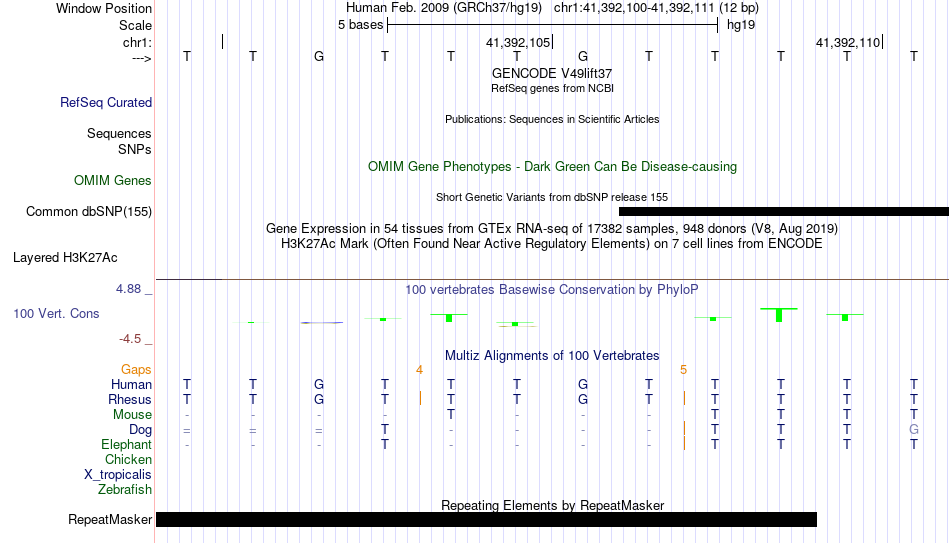Screen dimensions: 950x543
Task: Open Repeating Elements by RepeatMasker title
Action: [552, 505]
